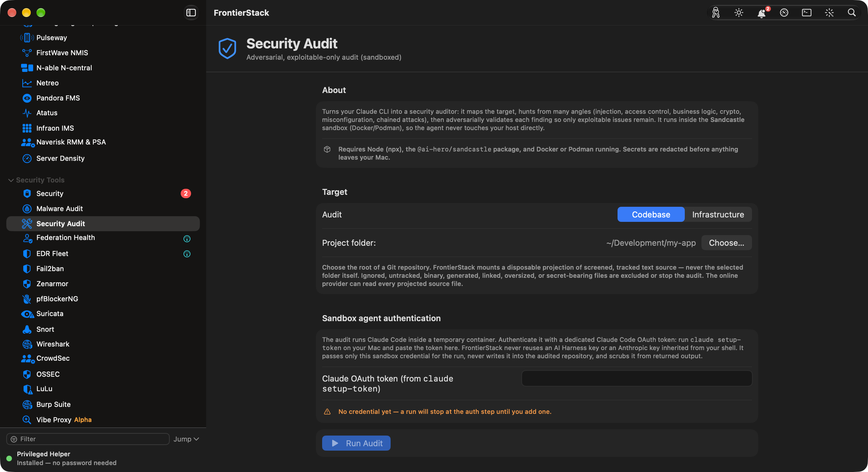The image size is (868, 472).
Task: Toggle the sidebar visibility icon
Action: [191, 13]
